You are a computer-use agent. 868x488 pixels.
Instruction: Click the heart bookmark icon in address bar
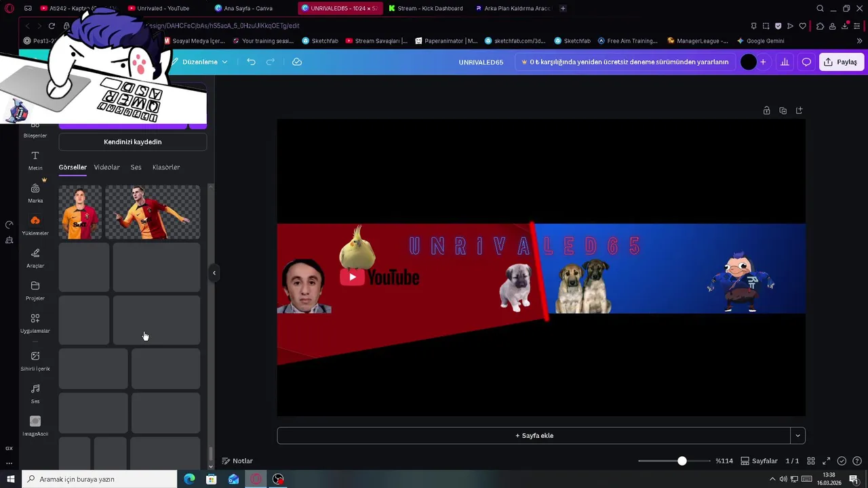(803, 26)
